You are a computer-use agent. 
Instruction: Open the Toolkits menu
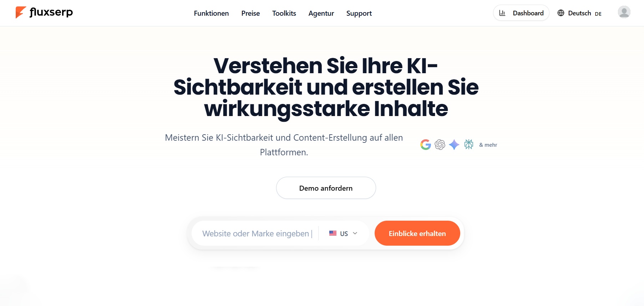pyautogui.click(x=284, y=13)
